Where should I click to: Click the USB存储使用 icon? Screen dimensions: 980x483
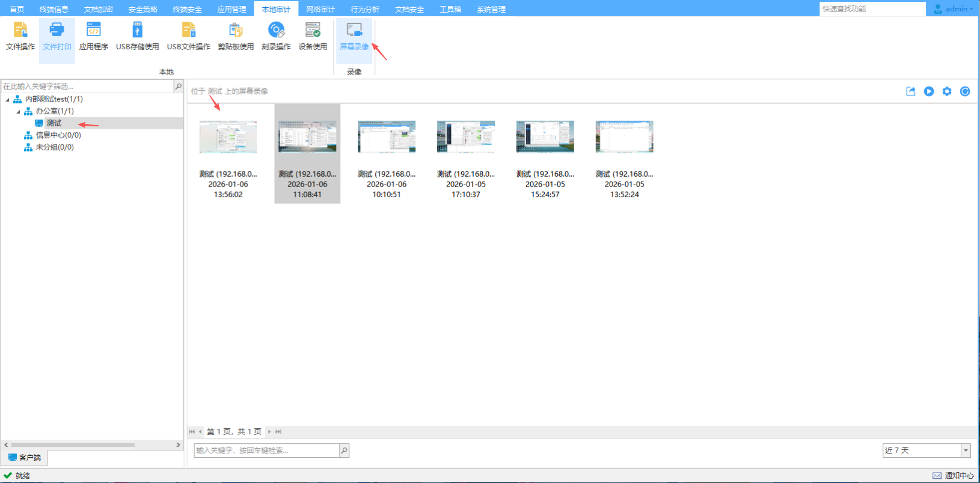(137, 36)
